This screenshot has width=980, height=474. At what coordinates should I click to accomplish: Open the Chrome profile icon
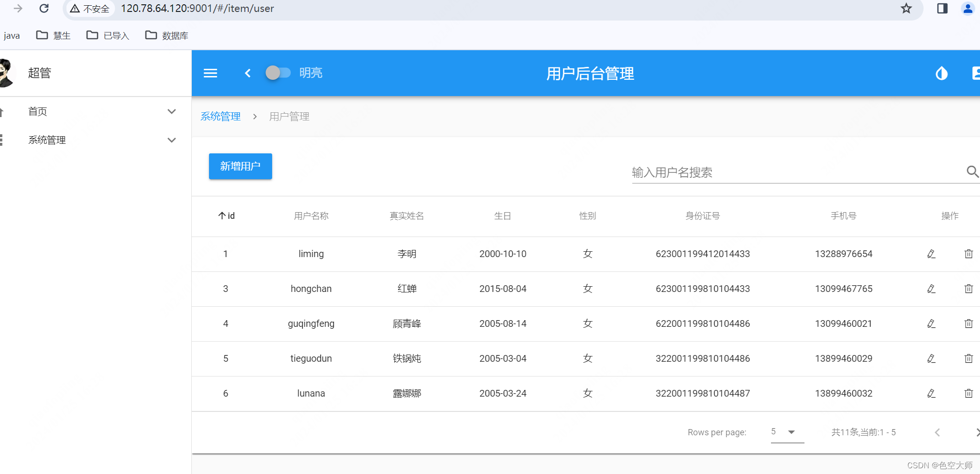968,8
